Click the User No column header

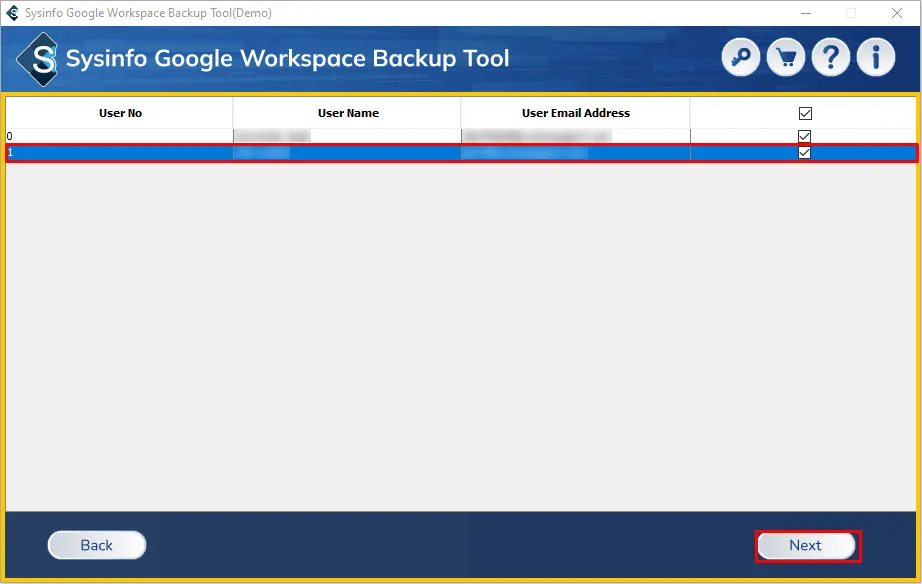coord(120,113)
